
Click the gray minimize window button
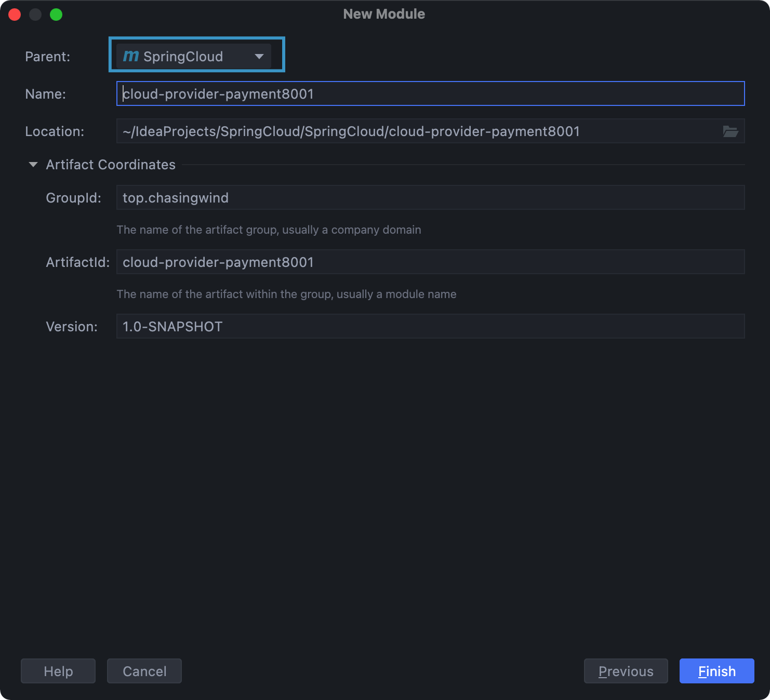[35, 15]
